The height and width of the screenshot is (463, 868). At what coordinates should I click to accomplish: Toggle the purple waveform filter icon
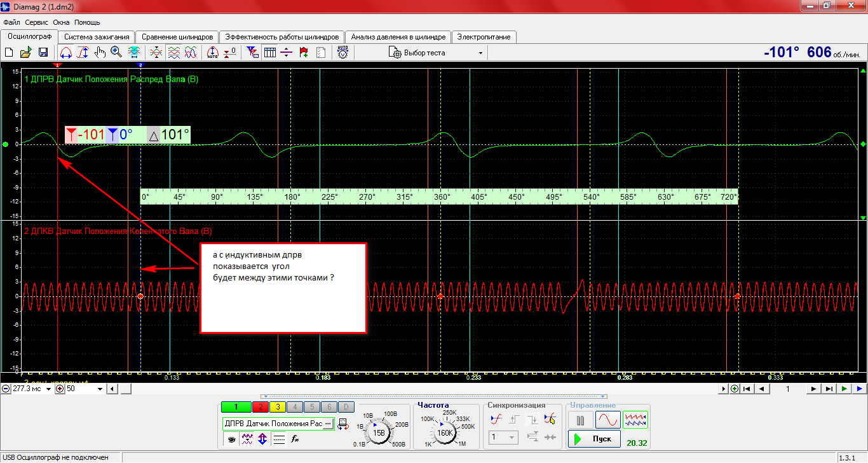[x=248, y=439]
